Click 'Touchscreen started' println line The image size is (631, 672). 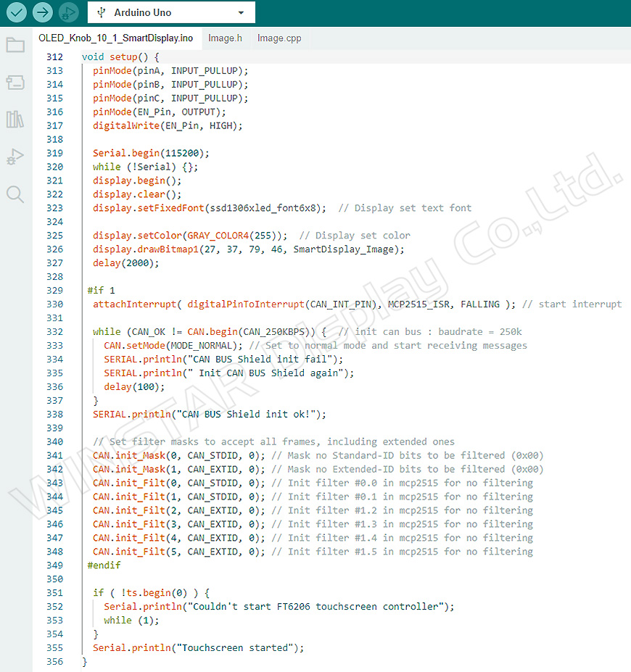click(199, 647)
